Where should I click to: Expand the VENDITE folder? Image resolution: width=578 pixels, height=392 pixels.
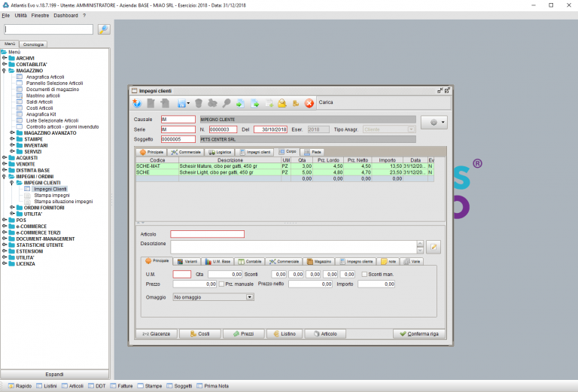point(5,164)
